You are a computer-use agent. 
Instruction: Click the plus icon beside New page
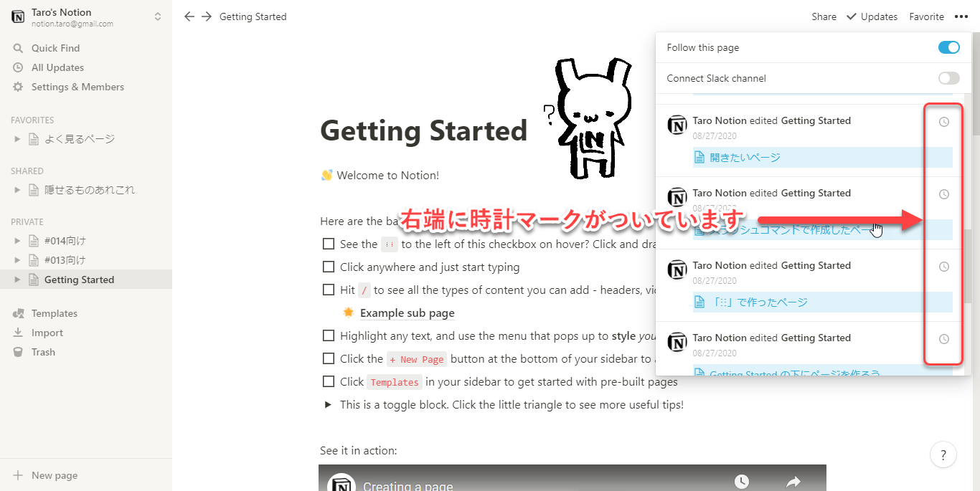[18, 475]
